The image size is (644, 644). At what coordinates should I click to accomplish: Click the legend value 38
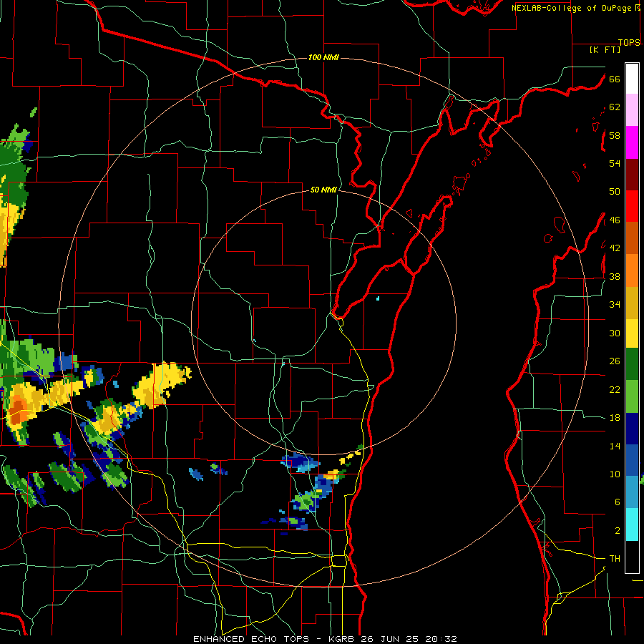615,276
